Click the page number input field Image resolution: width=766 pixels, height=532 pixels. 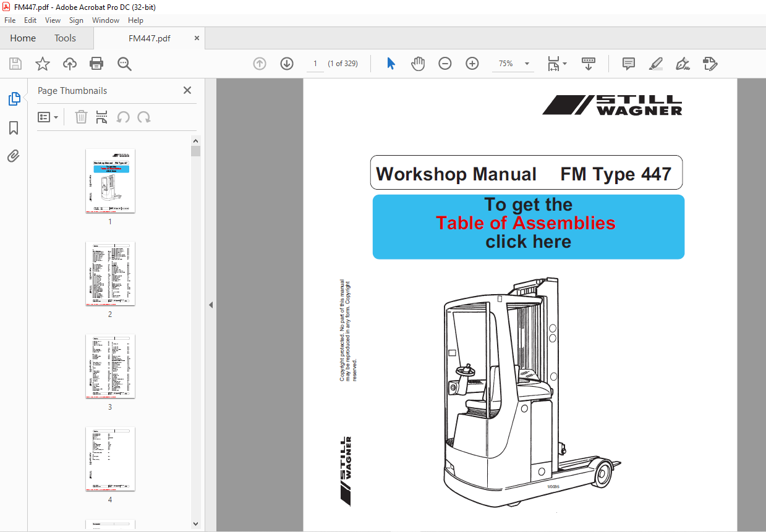[315, 64]
